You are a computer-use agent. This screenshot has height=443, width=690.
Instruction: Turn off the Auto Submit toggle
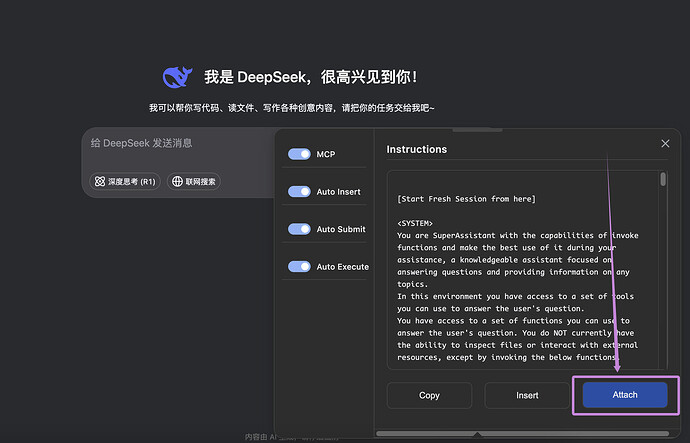299,229
